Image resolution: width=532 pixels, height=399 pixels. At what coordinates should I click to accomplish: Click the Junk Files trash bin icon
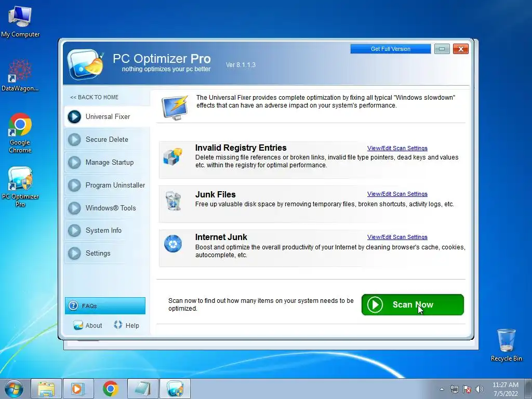click(x=173, y=201)
